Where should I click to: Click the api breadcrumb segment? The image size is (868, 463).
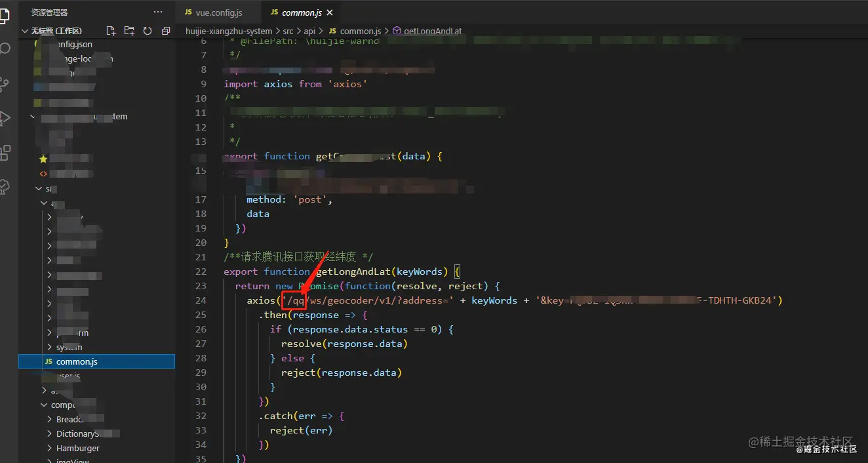click(309, 31)
